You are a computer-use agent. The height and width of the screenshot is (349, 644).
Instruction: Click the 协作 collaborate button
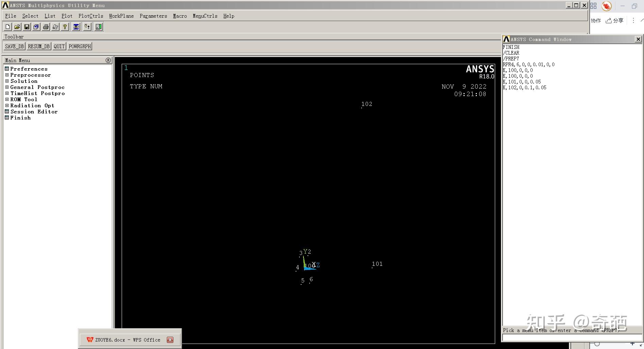596,21
